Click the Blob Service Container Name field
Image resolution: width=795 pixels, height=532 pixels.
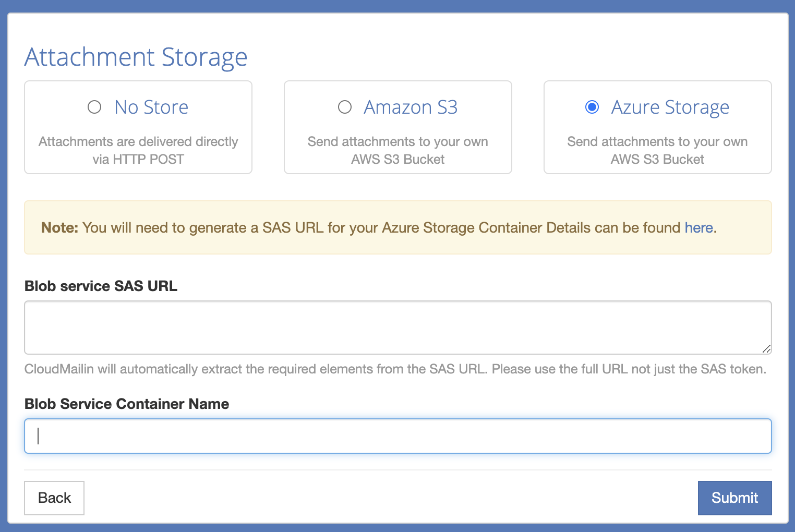(398, 436)
